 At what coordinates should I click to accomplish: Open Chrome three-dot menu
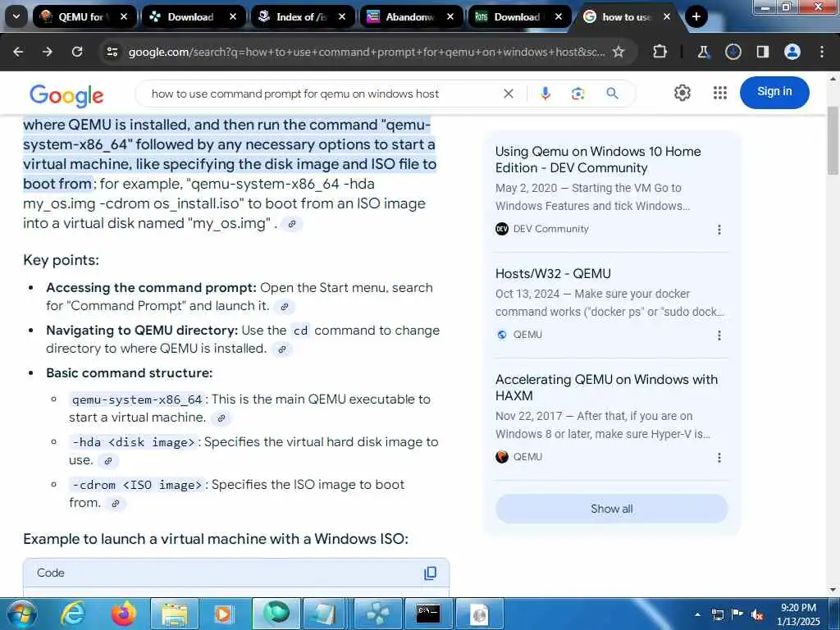click(x=822, y=52)
